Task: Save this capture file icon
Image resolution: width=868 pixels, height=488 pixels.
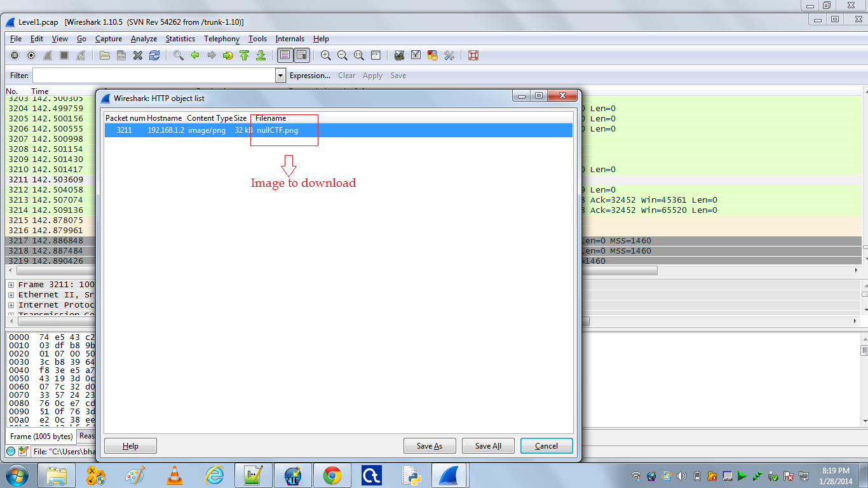Action: [x=121, y=55]
